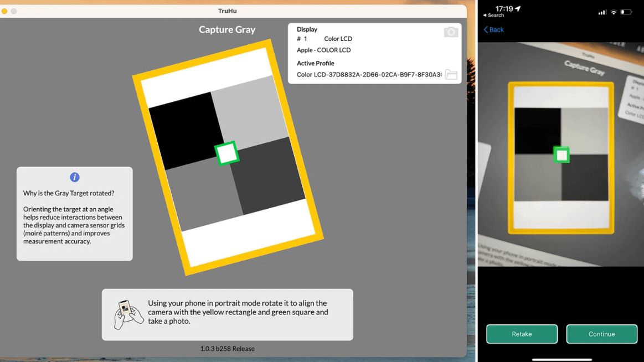Image resolution: width=644 pixels, height=362 pixels.
Task: Click the yellow minimize window button
Action: point(4,11)
